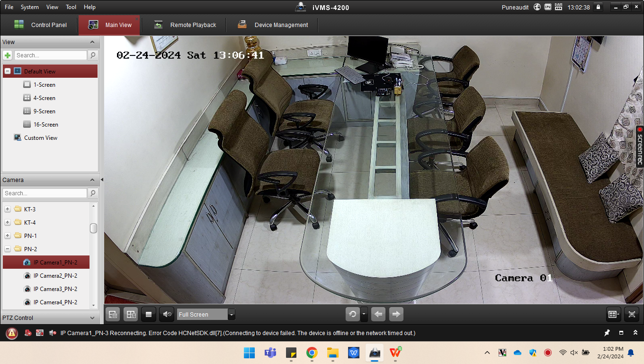The width and height of the screenshot is (644, 364).
Task: Open the auto-switch interval dropdown arrow
Action: click(x=364, y=314)
